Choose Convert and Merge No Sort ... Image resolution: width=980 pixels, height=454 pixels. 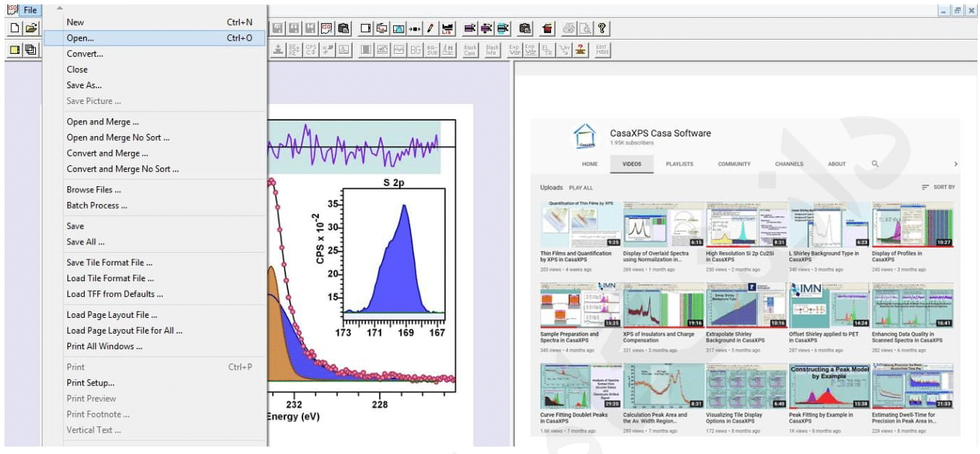[154, 169]
